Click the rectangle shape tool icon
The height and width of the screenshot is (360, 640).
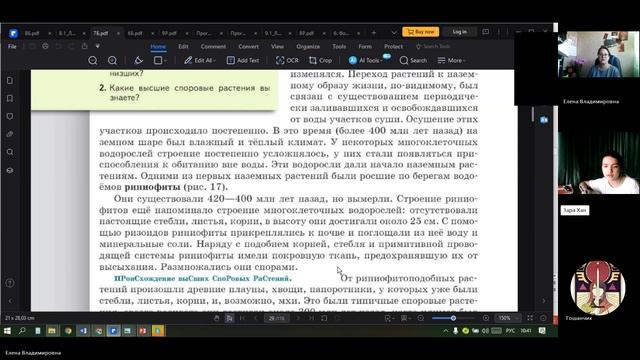point(158,60)
